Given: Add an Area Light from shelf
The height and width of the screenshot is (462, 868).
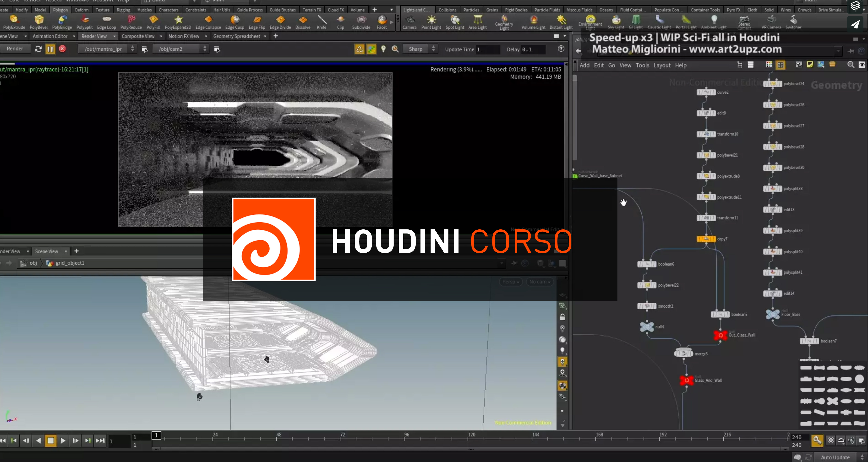Looking at the screenshot, I should (x=478, y=22).
